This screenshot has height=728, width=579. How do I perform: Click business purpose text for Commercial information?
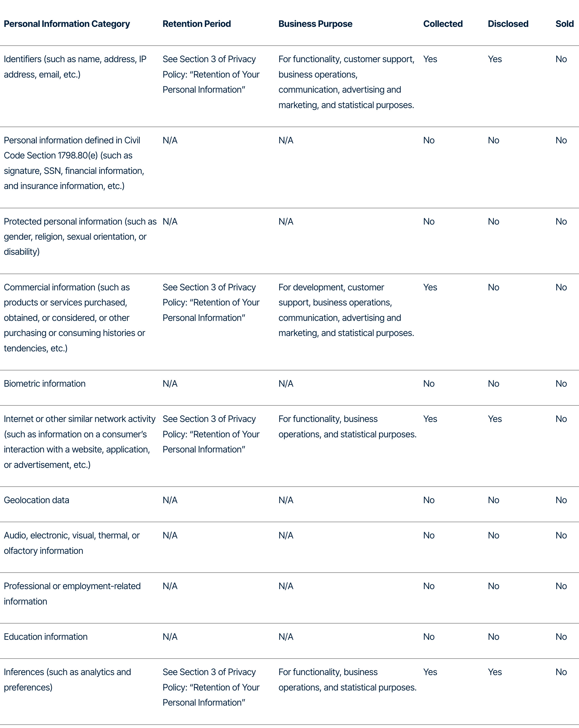tap(346, 310)
